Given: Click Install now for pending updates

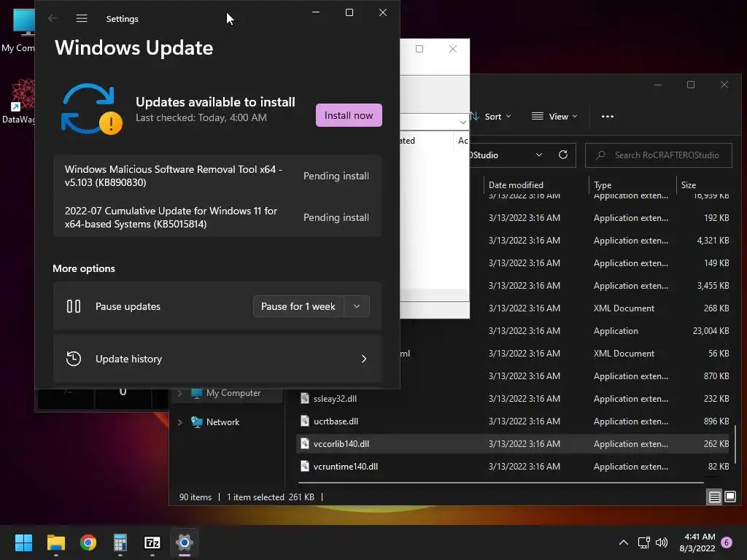Looking at the screenshot, I should 349,115.
